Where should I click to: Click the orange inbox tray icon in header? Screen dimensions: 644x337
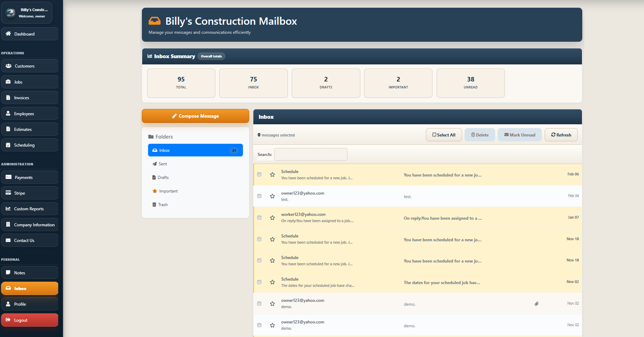coord(155,21)
